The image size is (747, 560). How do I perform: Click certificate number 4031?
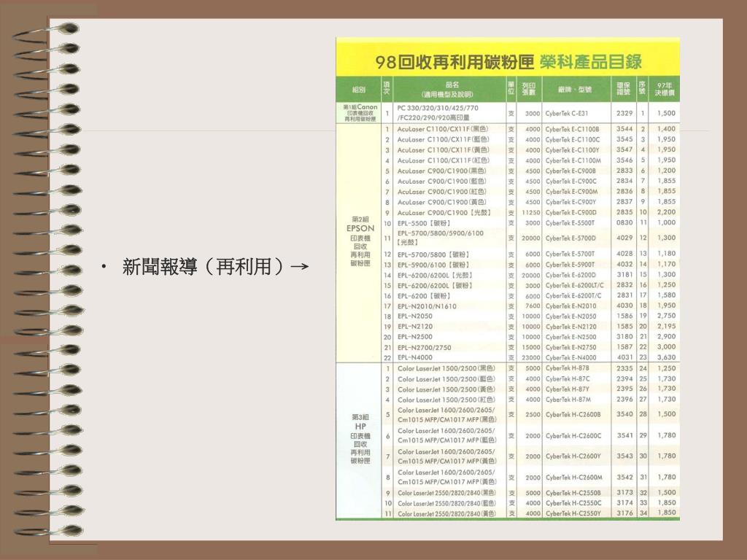click(x=624, y=357)
